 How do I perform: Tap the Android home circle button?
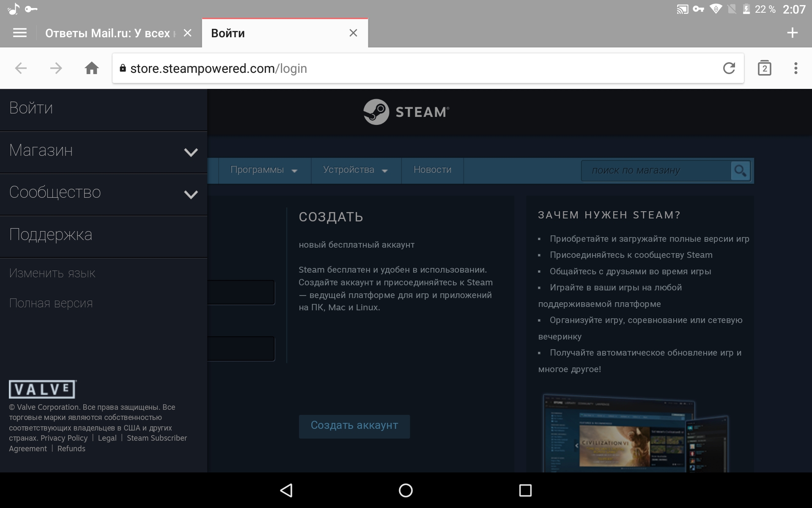(x=406, y=490)
